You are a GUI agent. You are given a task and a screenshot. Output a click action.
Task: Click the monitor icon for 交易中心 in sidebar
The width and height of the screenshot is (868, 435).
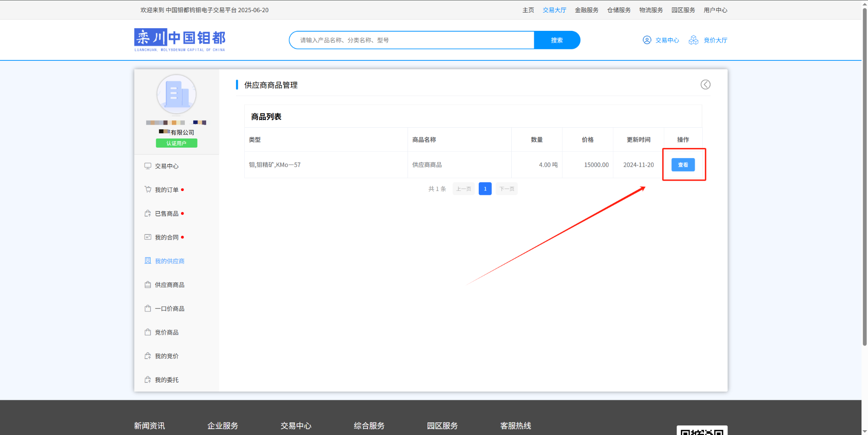click(148, 166)
